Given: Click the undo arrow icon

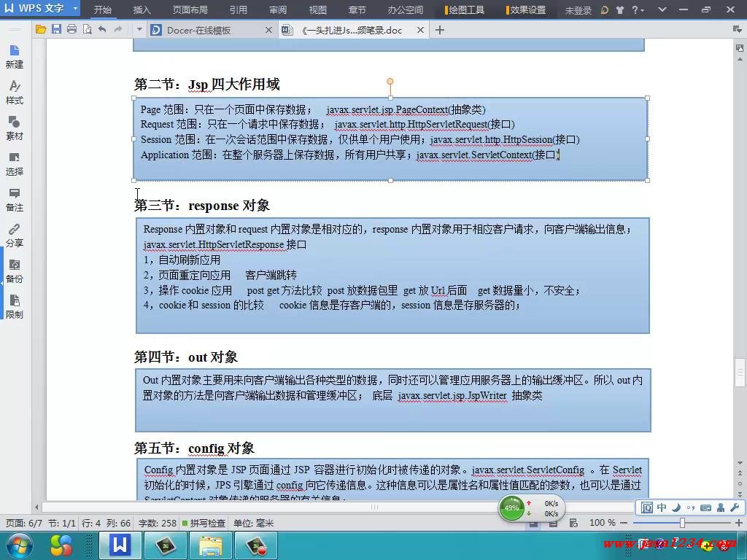Looking at the screenshot, I should click(x=102, y=30).
